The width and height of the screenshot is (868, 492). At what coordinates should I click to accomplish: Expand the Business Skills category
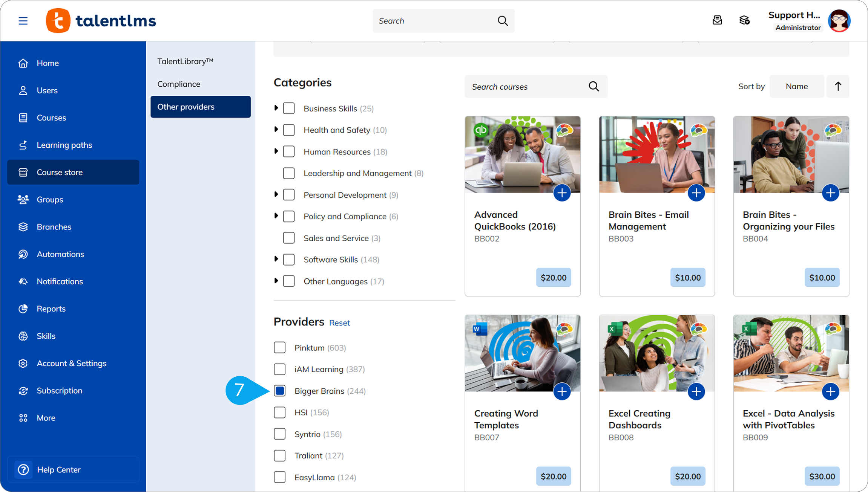click(x=276, y=108)
